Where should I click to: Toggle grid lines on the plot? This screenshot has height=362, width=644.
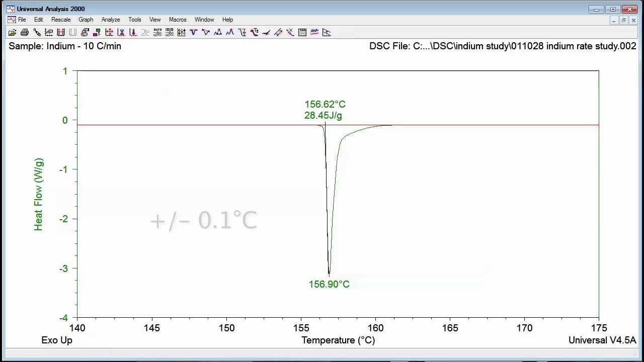click(61, 32)
